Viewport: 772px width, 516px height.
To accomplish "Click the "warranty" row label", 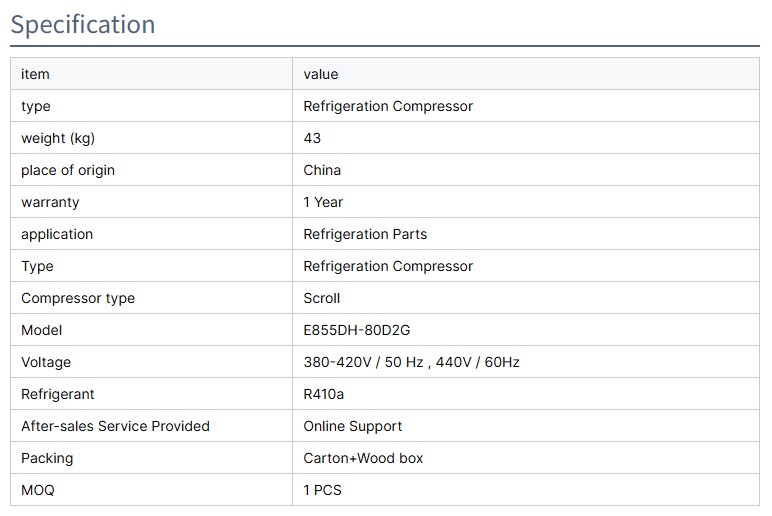I will tap(50, 202).
